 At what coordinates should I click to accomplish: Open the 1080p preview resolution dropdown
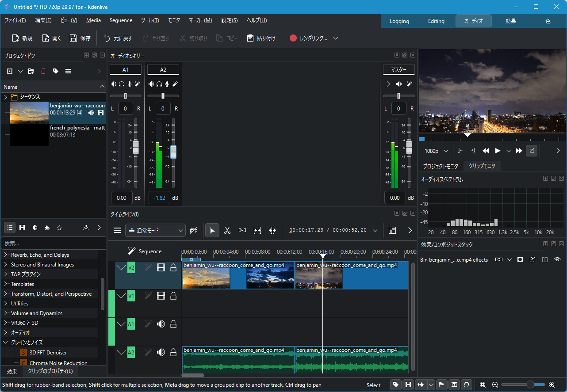[x=436, y=151]
